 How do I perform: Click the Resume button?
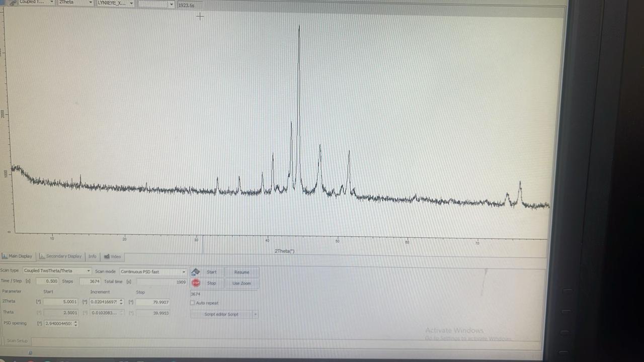(x=242, y=272)
